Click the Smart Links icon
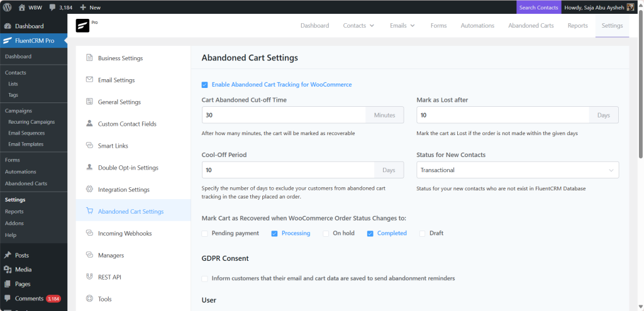 pyautogui.click(x=89, y=145)
